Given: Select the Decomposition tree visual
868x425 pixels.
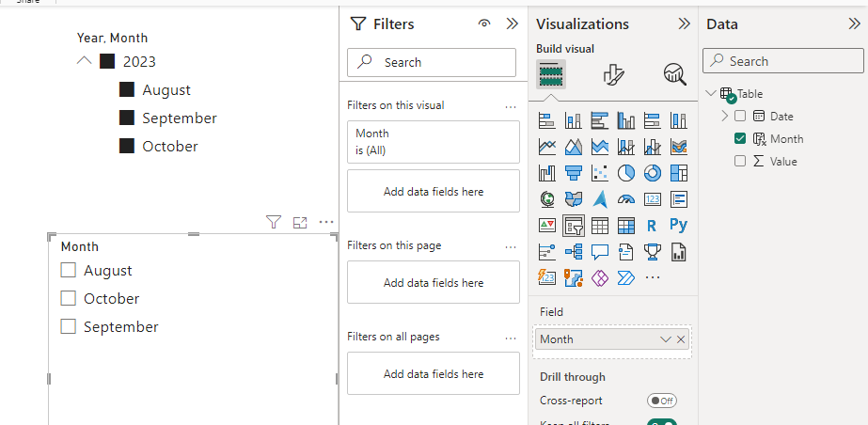Looking at the screenshot, I should (573, 252).
